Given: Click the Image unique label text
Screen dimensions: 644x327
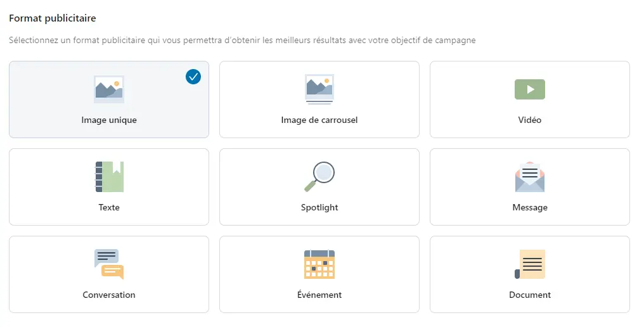Looking at the screenshot, I should pos(109,120).
